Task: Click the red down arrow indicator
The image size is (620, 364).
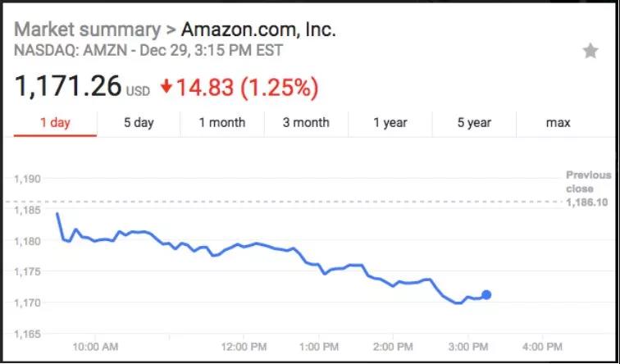Action: [x=166, y=86]
